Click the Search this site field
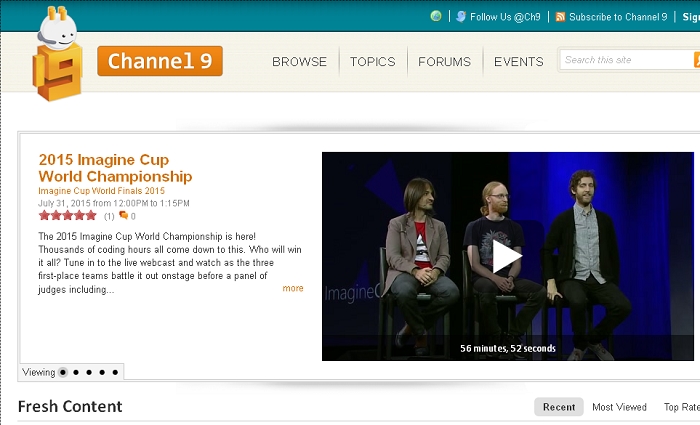This screenshot has height=425, width=700. (x=626, y=60)
